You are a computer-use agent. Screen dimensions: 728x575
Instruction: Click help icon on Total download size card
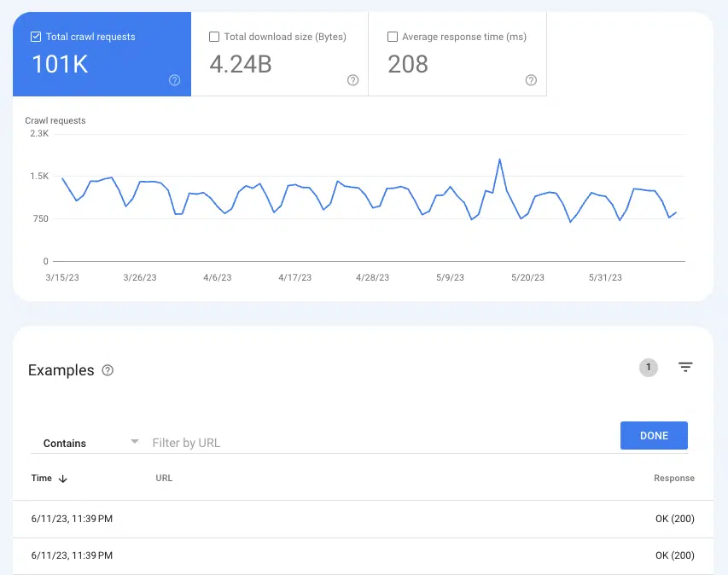point(352,80)
